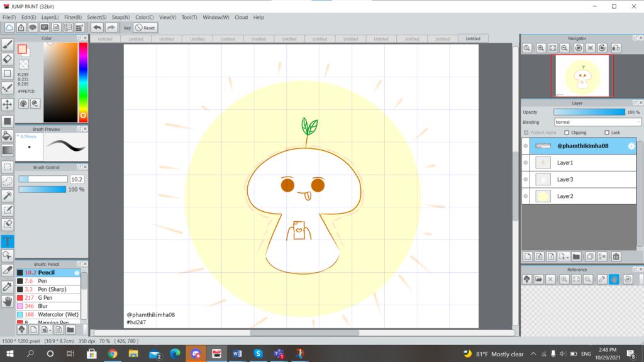Open the Blending mode dropdown
This screenshot has width=644, height=362.
tap(597, 123)
